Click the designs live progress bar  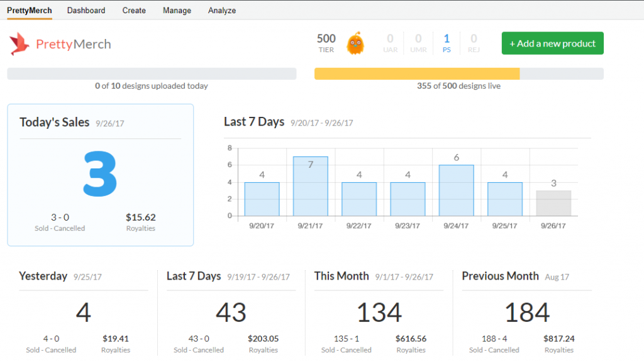(x=458, y=74)
